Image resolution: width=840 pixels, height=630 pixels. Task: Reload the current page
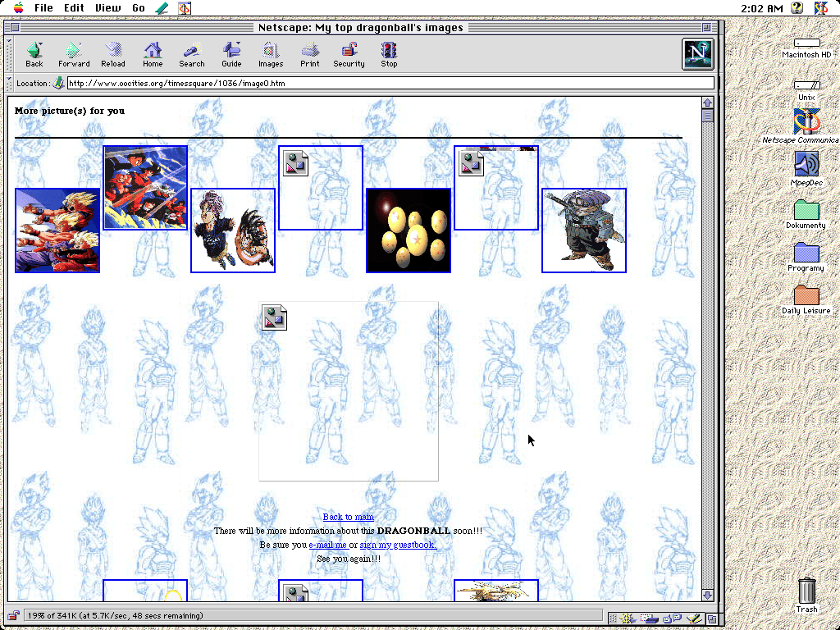click(x=113, y=54)
